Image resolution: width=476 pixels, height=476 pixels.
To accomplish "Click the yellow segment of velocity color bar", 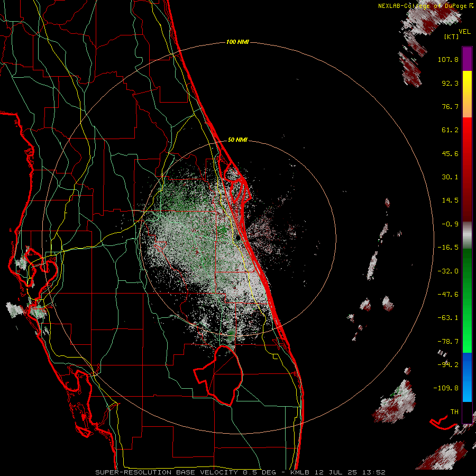I will (x=467, y=82).
